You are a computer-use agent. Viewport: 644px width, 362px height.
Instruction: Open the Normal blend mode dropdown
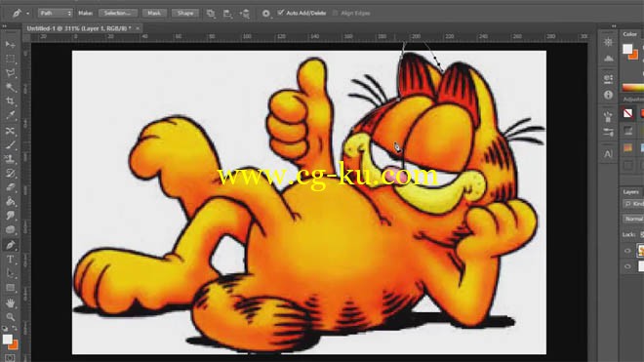[633, 219]
